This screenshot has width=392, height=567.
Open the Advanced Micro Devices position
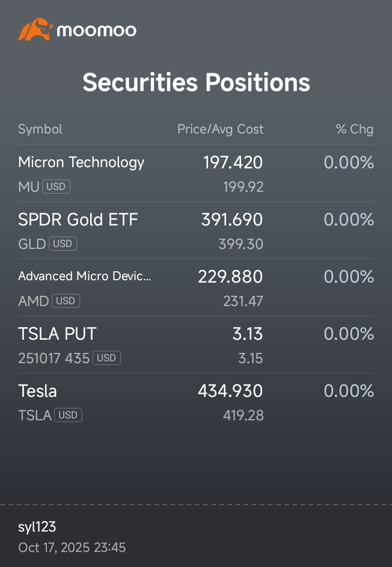coord(196,288)
